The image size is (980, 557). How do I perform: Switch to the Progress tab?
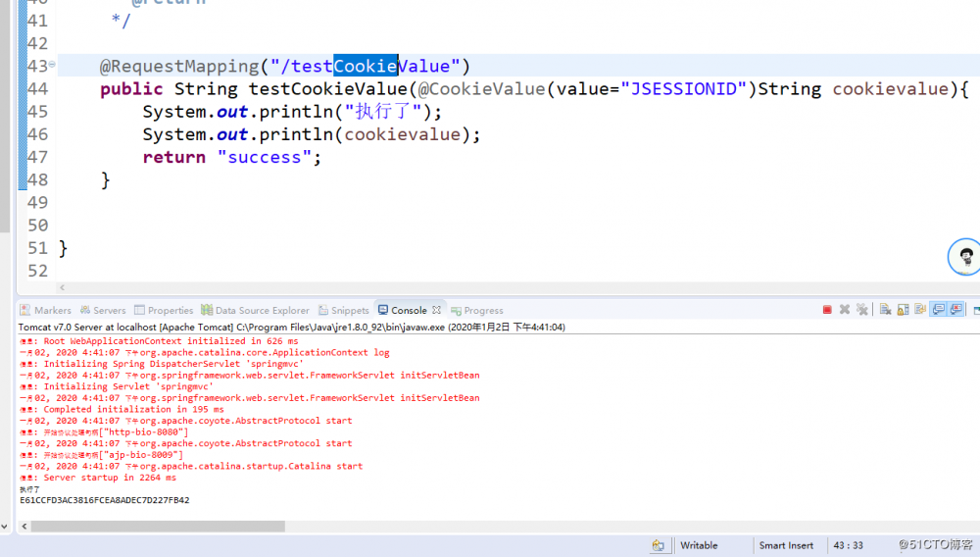pos(477,310)
